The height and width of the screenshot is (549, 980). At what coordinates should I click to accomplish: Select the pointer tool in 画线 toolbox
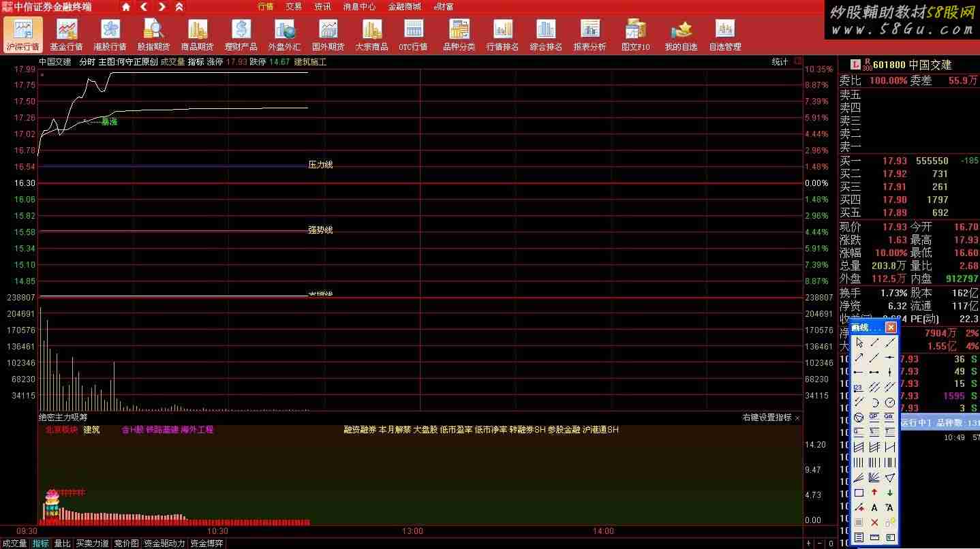(x=859, y=343)
